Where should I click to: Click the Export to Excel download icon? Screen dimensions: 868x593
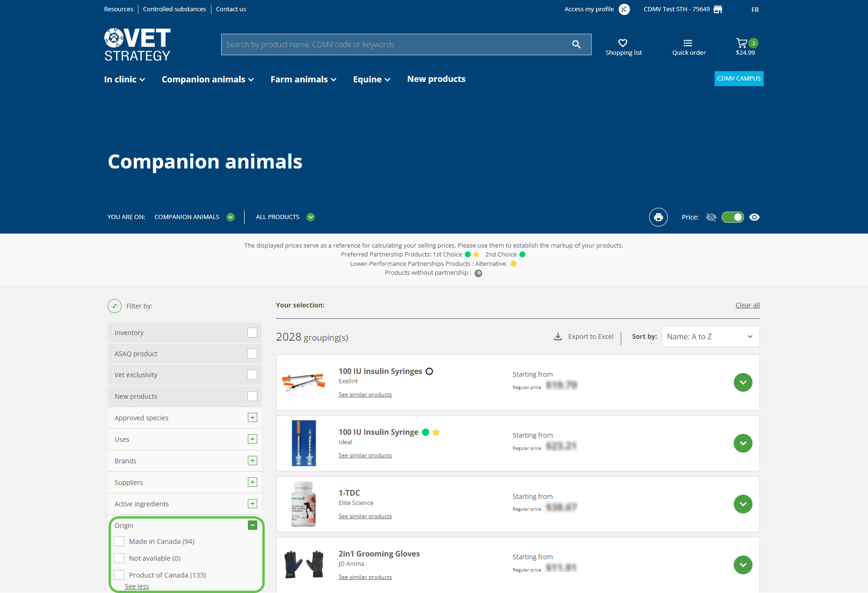tap(557, 337)
